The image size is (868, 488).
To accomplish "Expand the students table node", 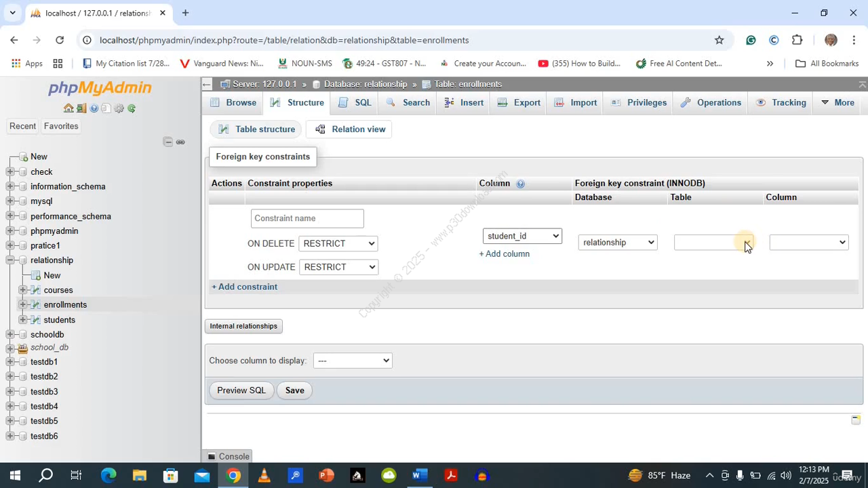I will (23, 320).
